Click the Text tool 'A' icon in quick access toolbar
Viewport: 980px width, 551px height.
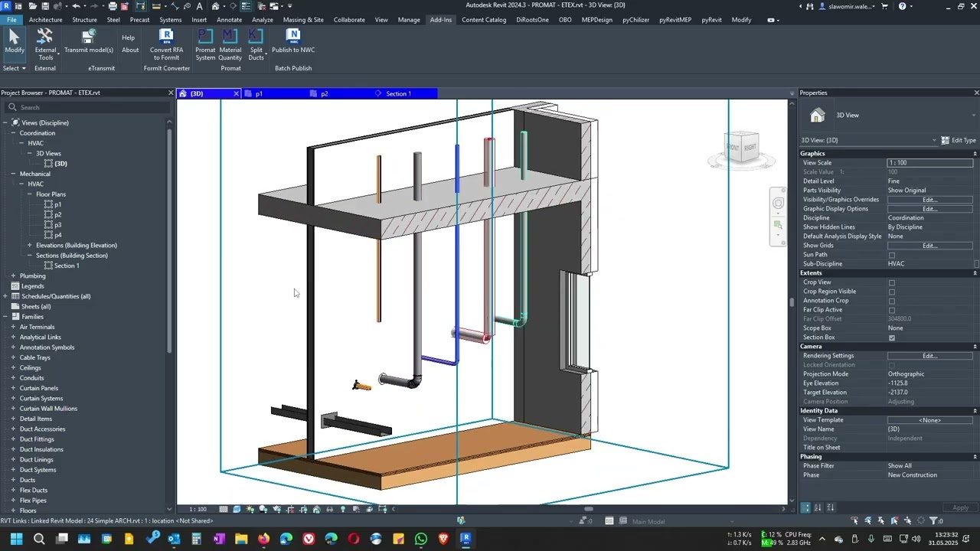tap(200, 6)
